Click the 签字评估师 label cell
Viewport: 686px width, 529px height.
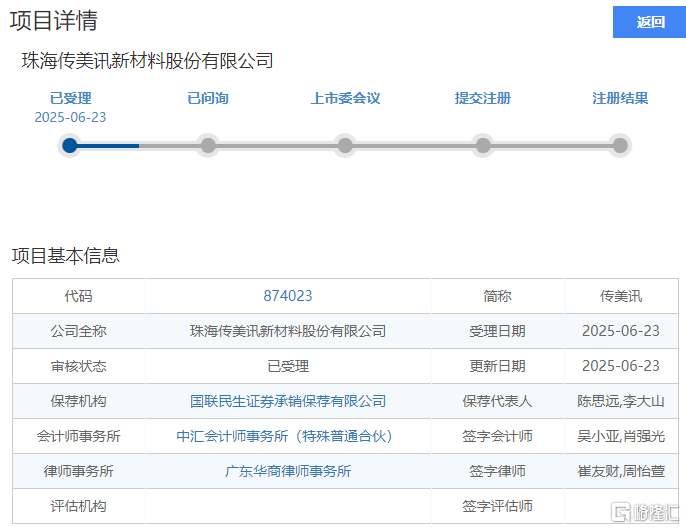497,506
